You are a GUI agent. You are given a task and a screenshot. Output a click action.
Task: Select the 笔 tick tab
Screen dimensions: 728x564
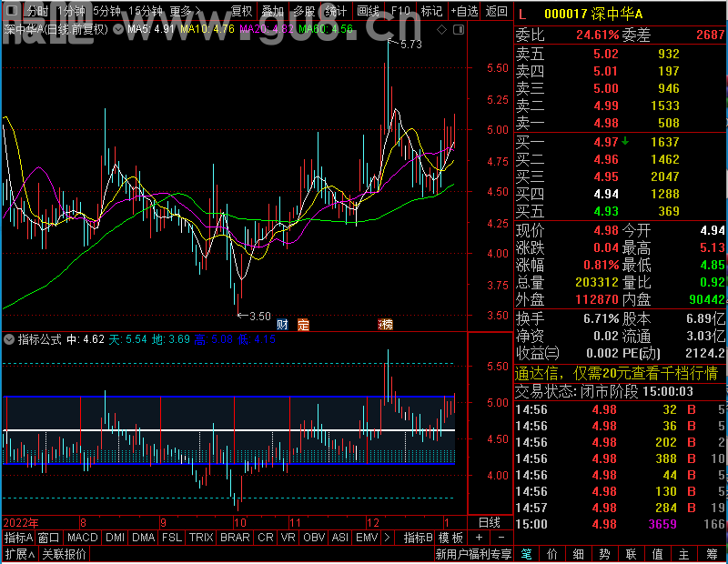pos(526,554)
